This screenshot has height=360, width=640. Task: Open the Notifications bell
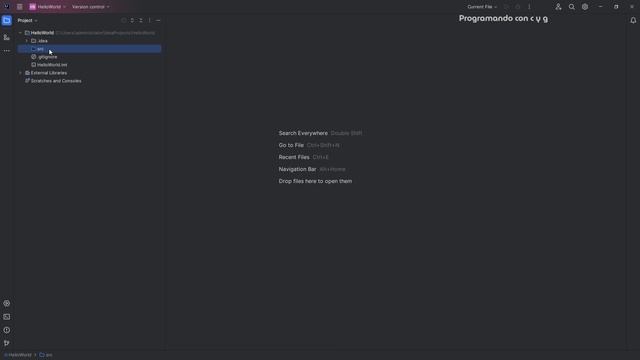point(633,20)
